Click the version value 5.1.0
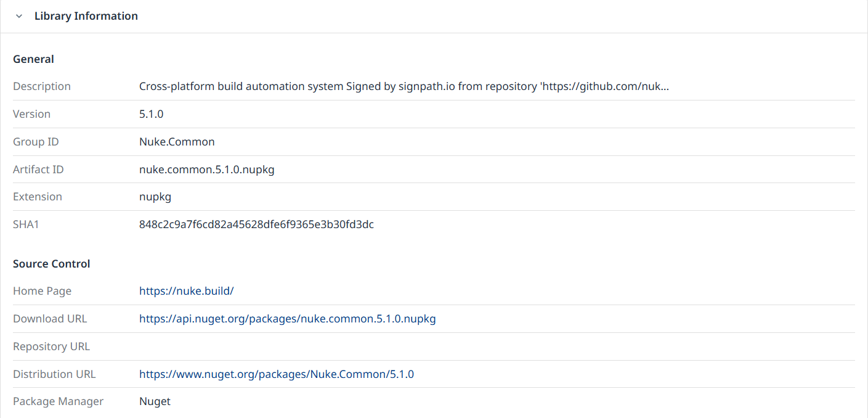The height and width of the screenshot is (418, 868). [x=151, y=114]
